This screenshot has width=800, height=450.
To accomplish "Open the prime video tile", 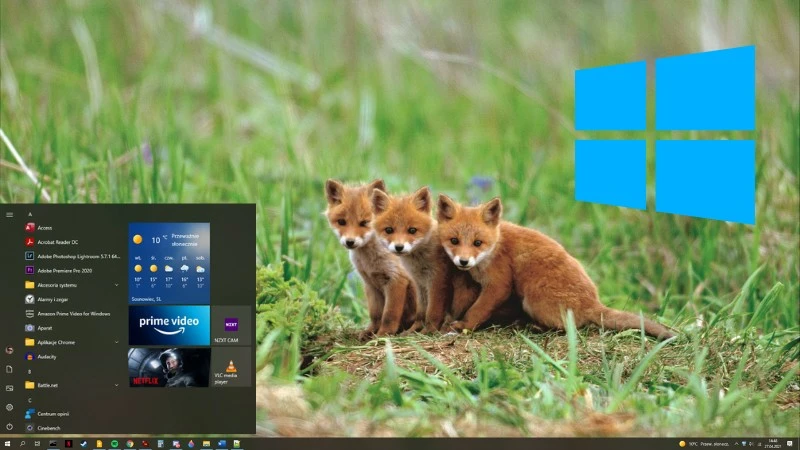I will (x=169, y=325).
